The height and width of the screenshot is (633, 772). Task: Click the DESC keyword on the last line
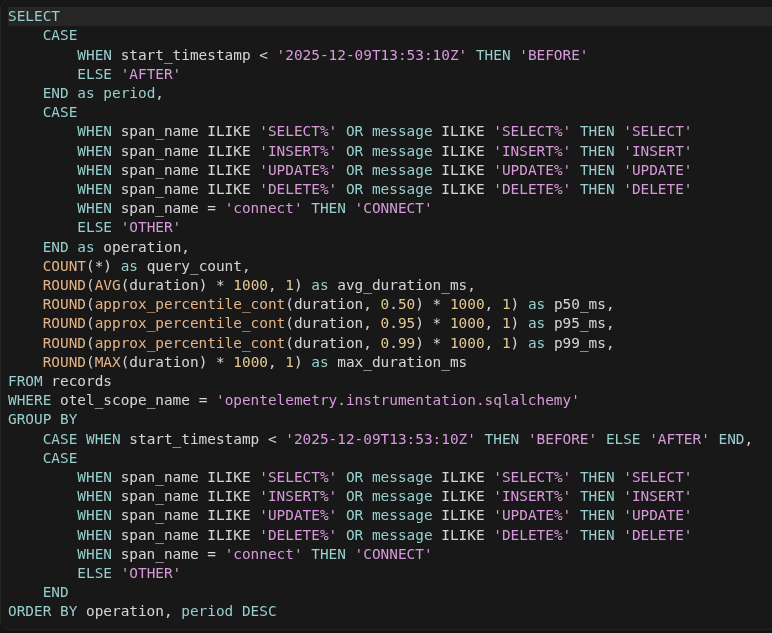coord(259,611)
